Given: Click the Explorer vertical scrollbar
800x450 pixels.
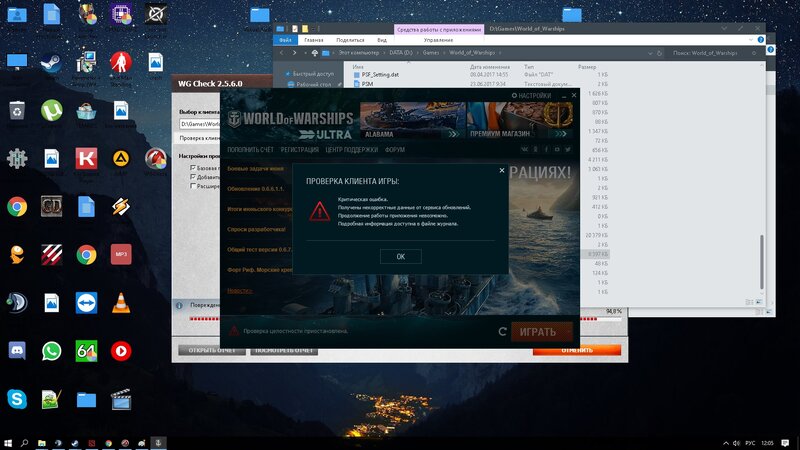Looking at the screenshot, I should 761,263.
